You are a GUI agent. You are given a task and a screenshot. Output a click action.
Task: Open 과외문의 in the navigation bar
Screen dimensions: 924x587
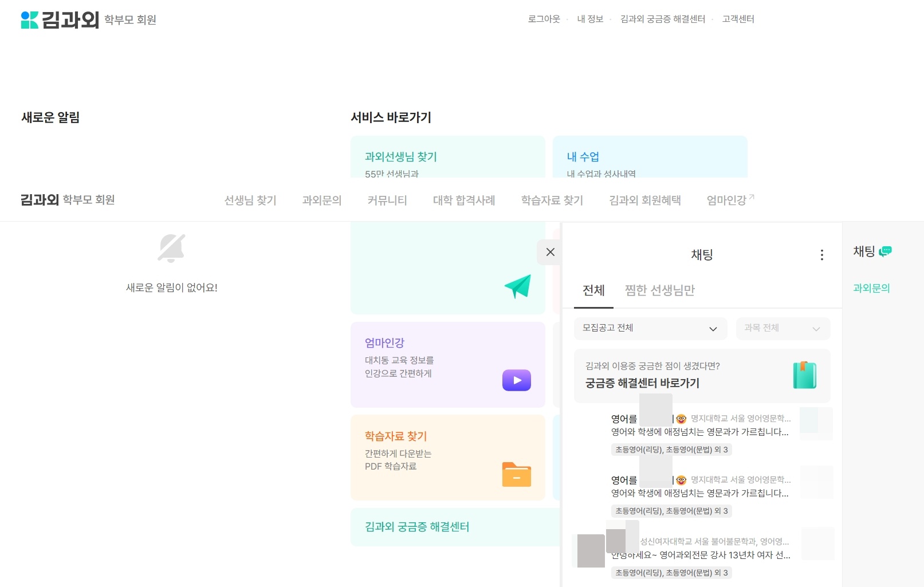[322, 200]
